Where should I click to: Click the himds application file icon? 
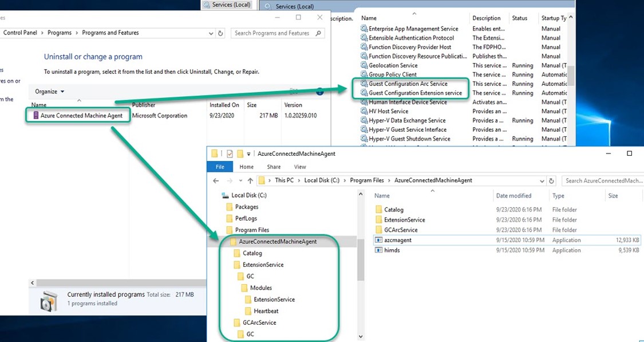(x=378, y=250)
